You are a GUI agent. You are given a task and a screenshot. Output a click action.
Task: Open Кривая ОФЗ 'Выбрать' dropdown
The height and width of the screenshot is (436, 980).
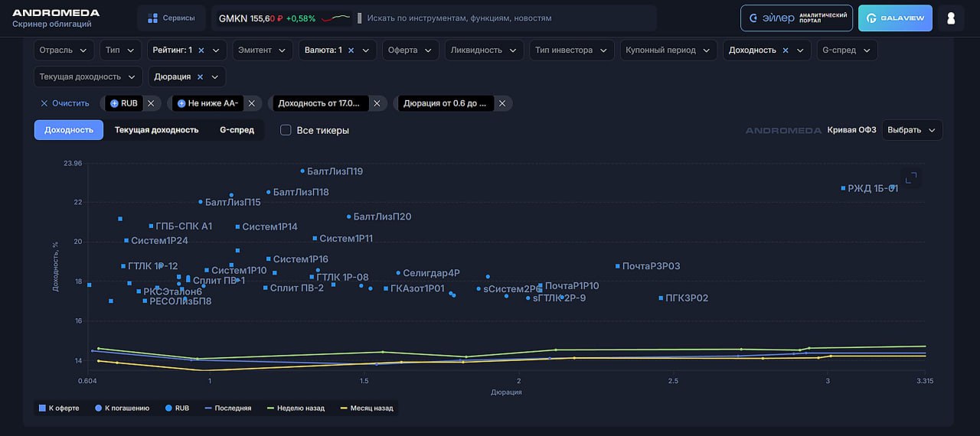[x=911, y=130]
